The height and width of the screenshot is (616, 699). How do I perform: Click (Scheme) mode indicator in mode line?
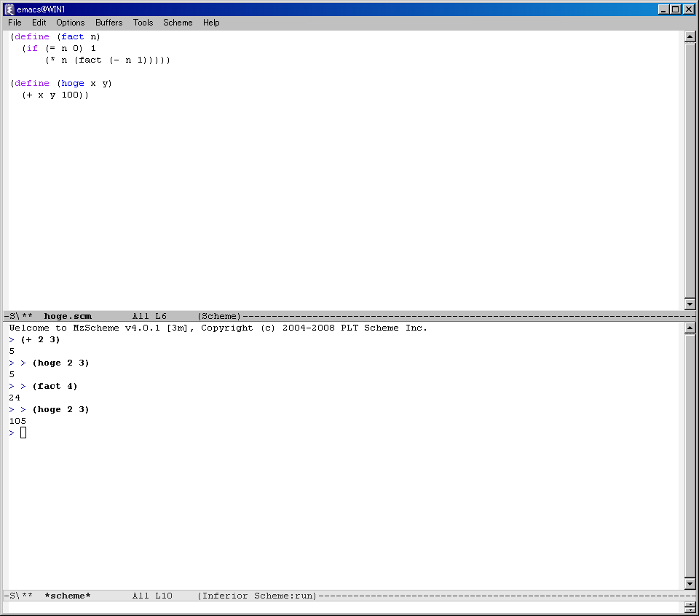click(219, 316)
